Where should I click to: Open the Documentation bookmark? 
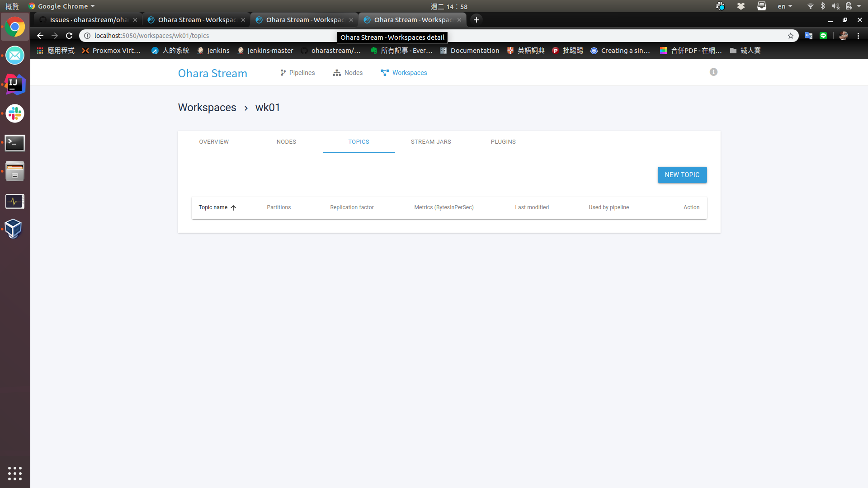pos(470,51)
